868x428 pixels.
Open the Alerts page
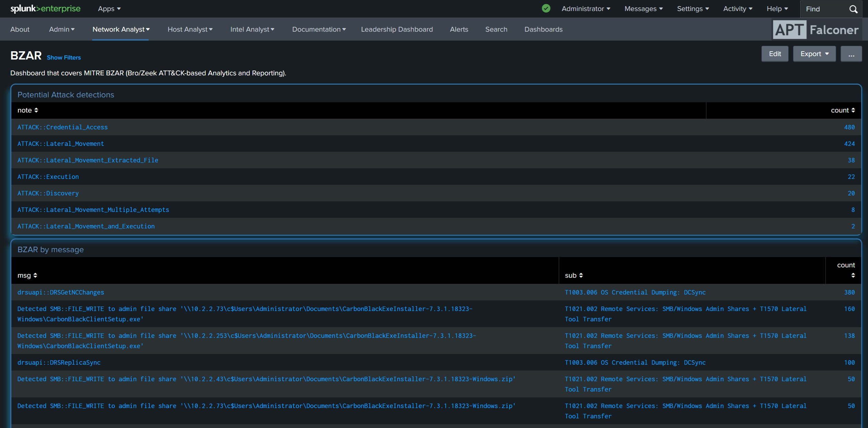(459, 29)
